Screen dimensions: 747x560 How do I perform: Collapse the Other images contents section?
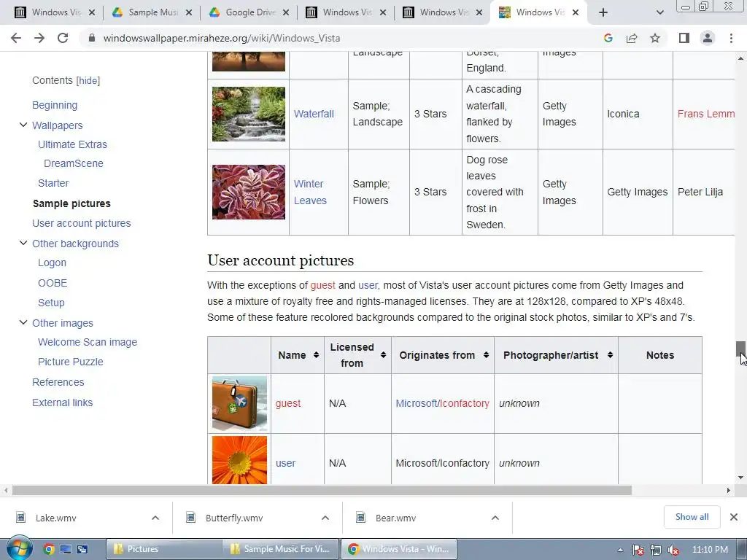click(x=23, y=322)
